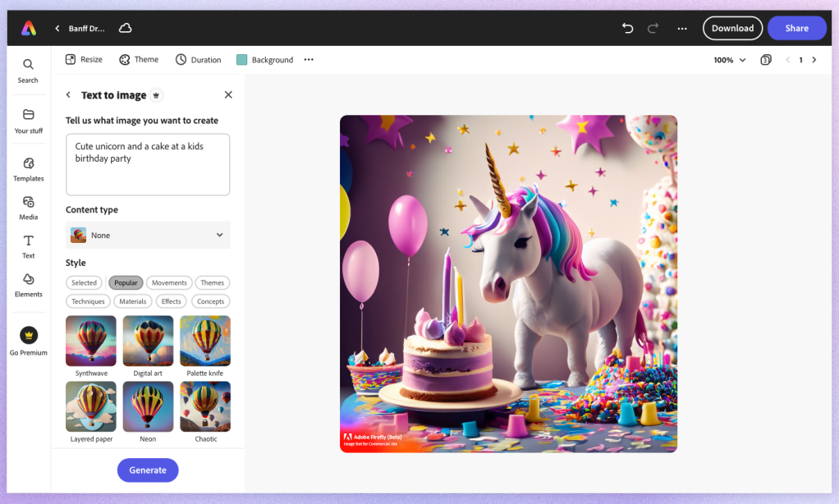Screen dimensions: 839x504
Task: Select the Techniques style filter
Action: pos(89,301)
